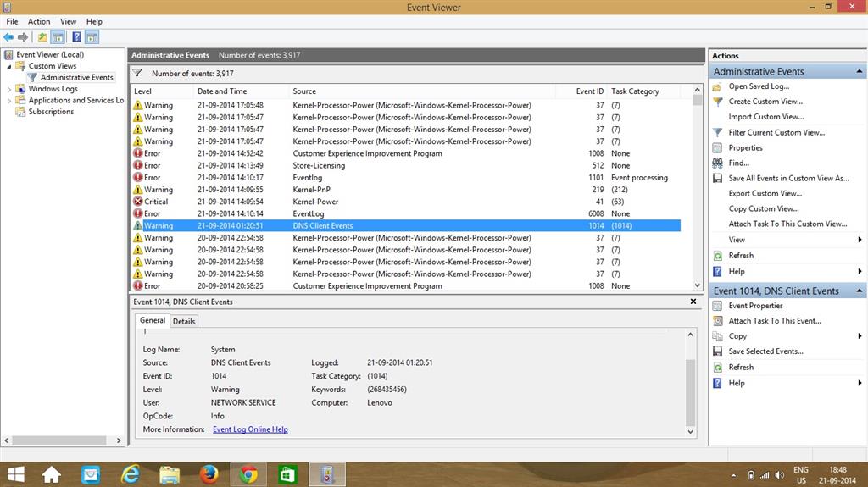Open the Windows Store taskbar icon
This screenshot has width=868, height=487.
[287, 474]
